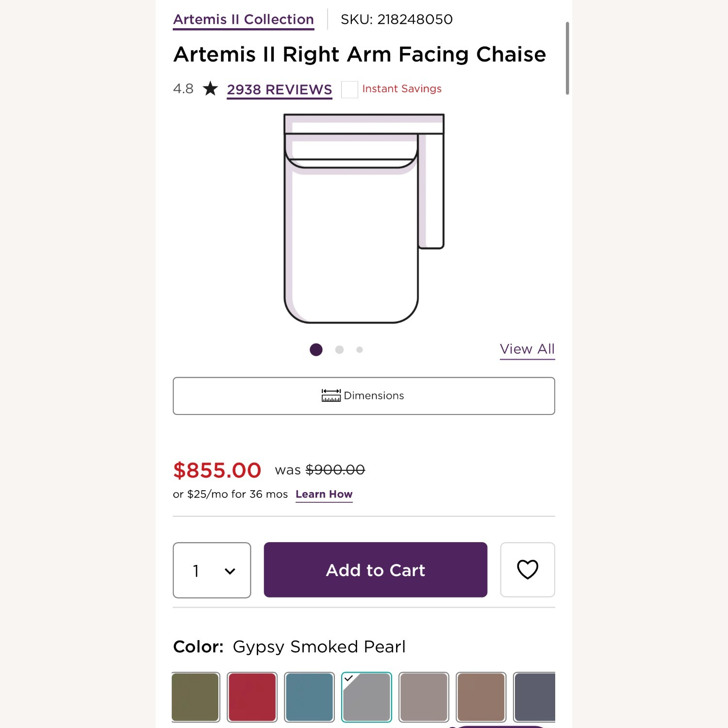The height and width of the screenshot is (728, 728).
Task: Open the Dimensions button
Action: [364, 396]
